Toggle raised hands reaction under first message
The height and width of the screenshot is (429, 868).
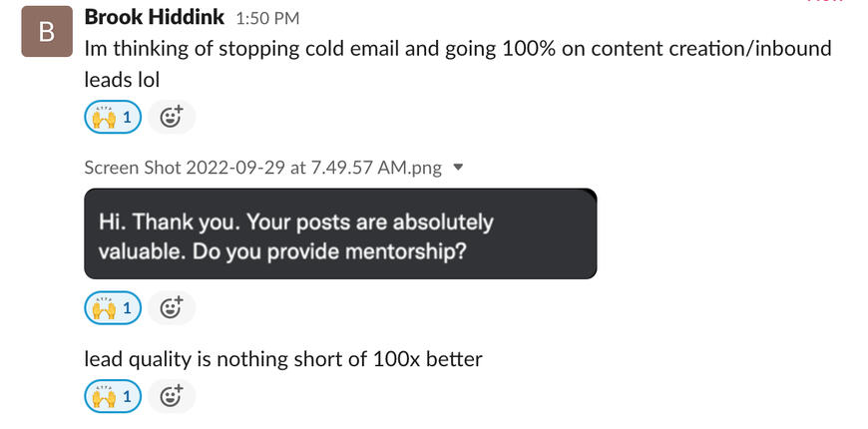tap(113, 117)
